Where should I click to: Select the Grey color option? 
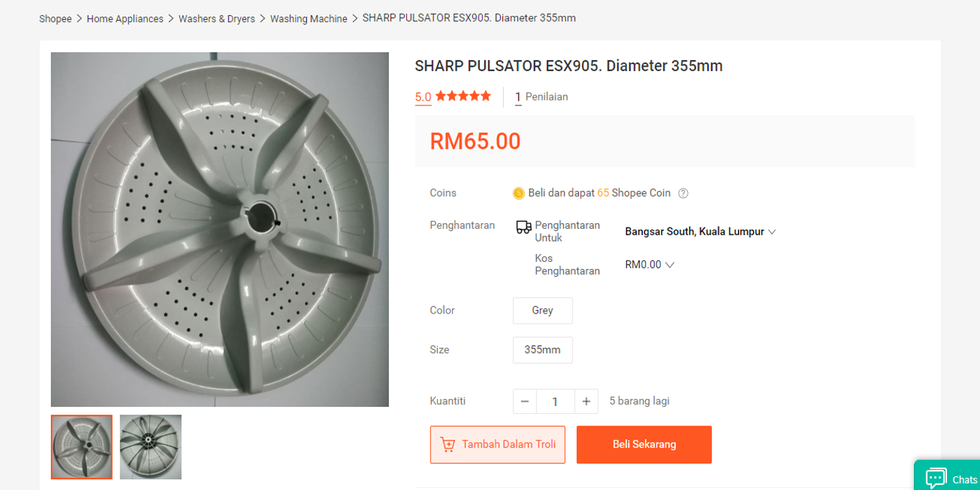542,311
